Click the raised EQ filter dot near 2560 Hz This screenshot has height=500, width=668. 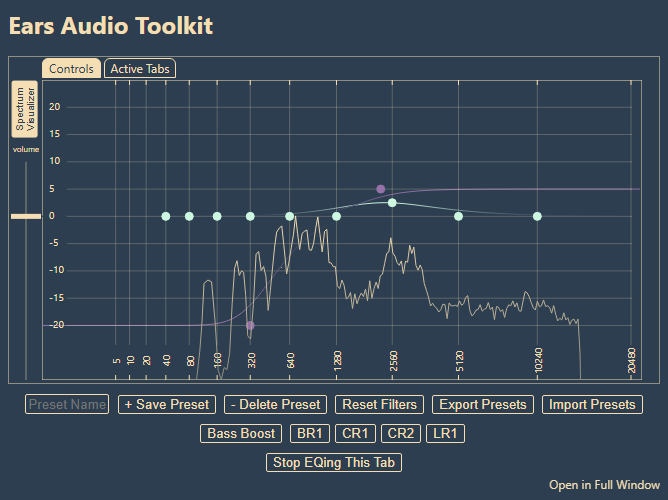tap(392, 203)
